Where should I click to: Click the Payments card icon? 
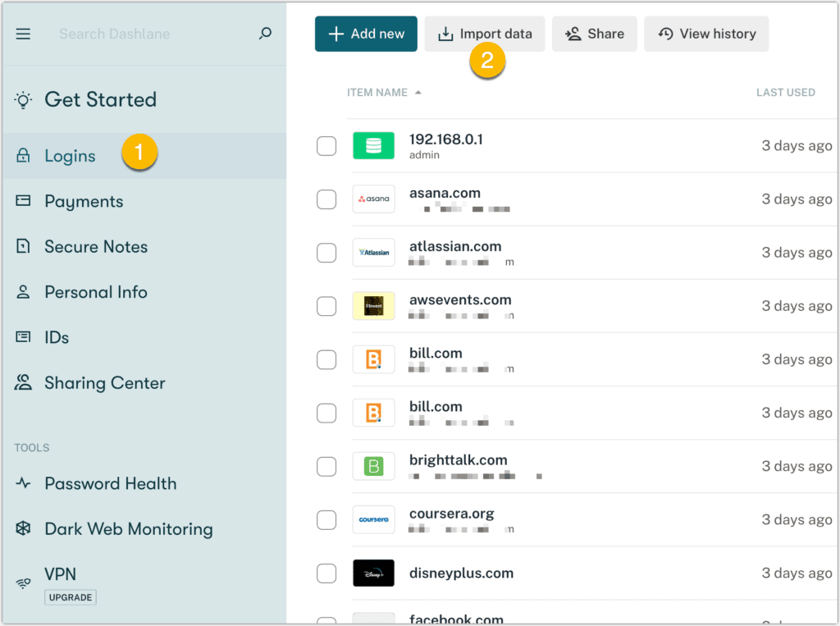pos(23,201)
